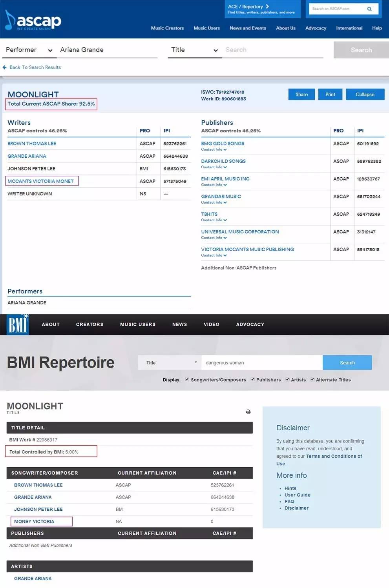
Task: Toggle the Publishers display checkbox
Action: pos(253,379)
